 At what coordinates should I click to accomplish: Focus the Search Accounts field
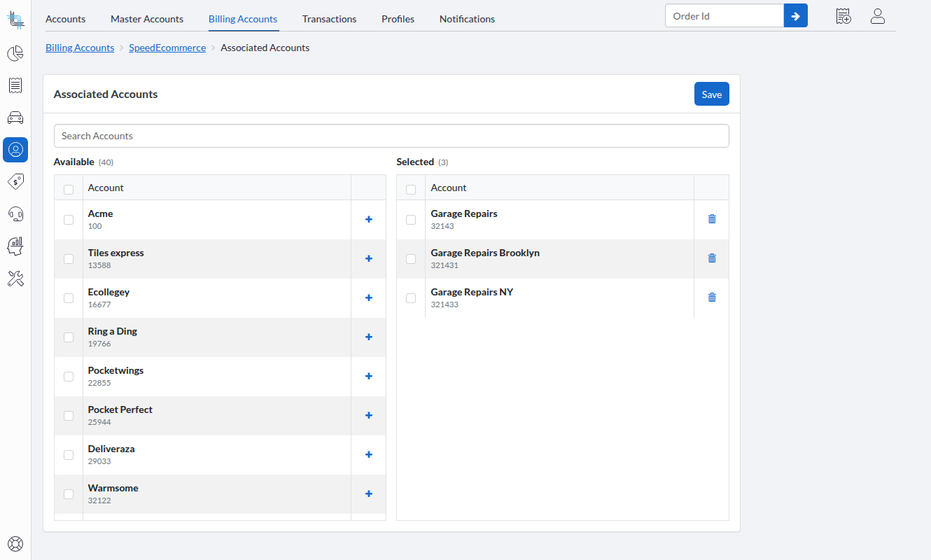[391, 136]
